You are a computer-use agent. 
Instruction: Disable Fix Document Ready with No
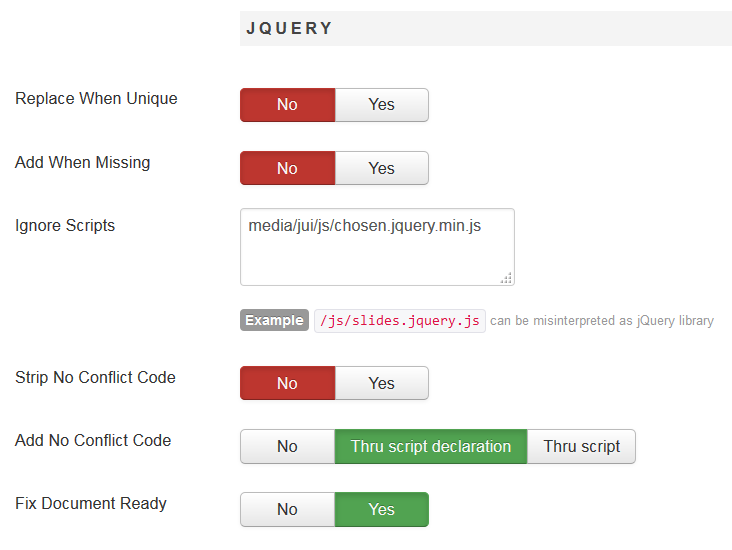pos(287,510)
